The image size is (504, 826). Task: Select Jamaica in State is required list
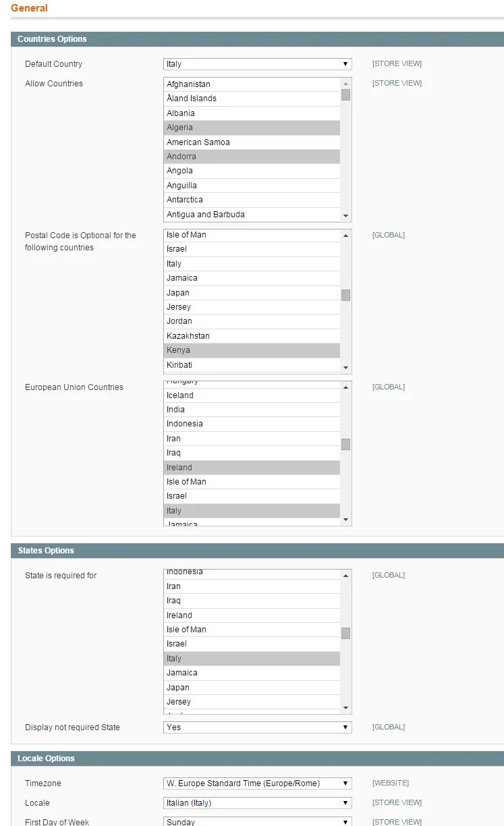(252, 673)
